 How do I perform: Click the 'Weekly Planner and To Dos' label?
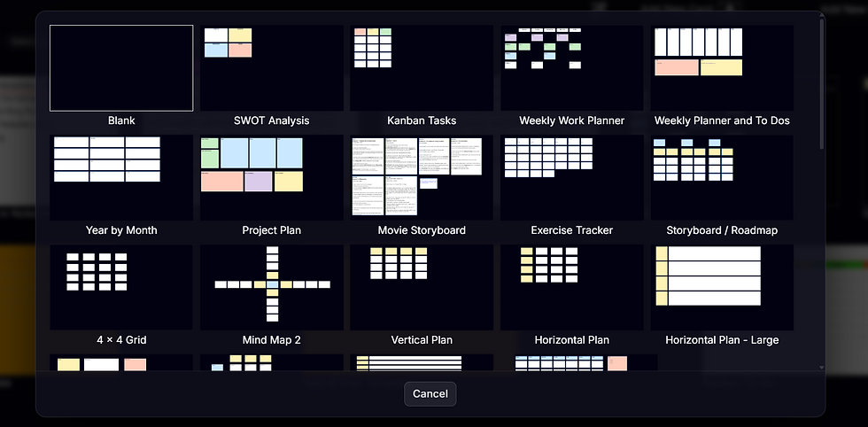722,120
